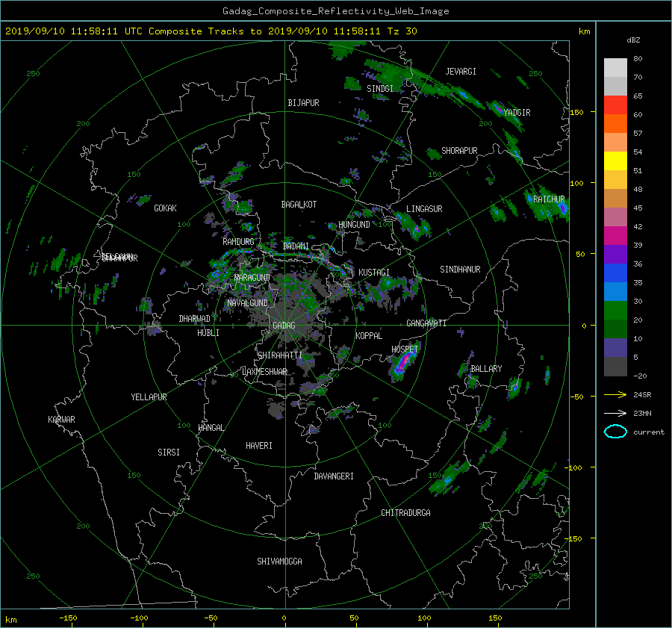Viewport: 672px width, 628px height.
Task: Click the YADGIR city label
Action: click(x=517, y=113)
